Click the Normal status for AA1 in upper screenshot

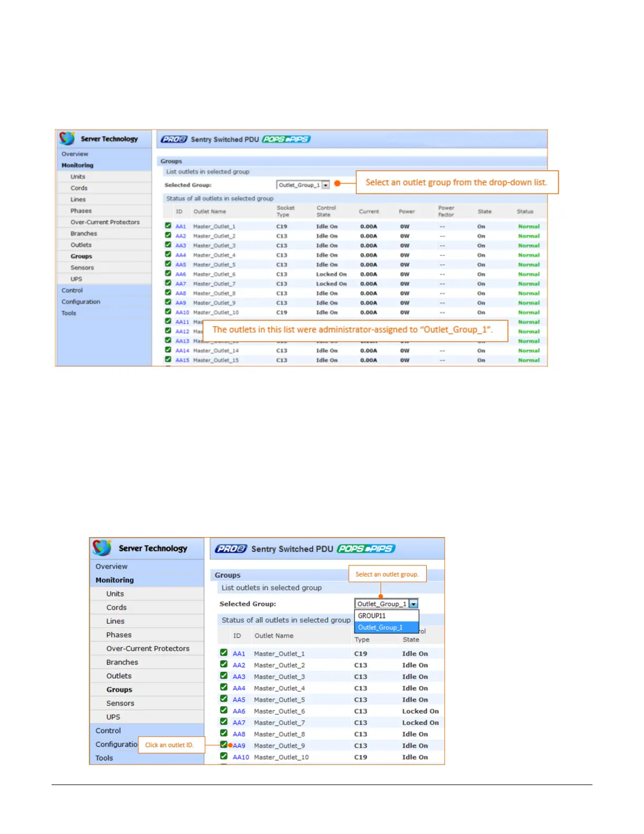tap(529, 226)
